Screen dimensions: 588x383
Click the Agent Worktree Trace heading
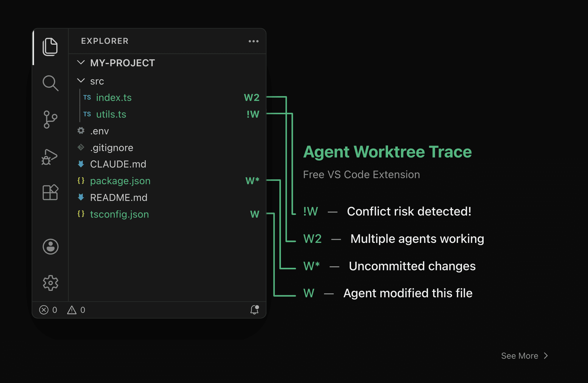387,152
